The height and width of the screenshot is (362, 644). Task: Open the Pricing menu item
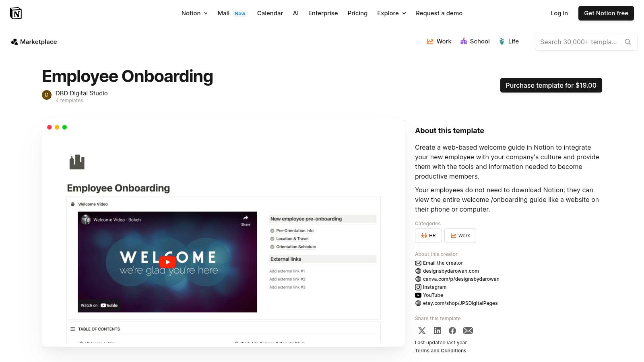point(357,13)
